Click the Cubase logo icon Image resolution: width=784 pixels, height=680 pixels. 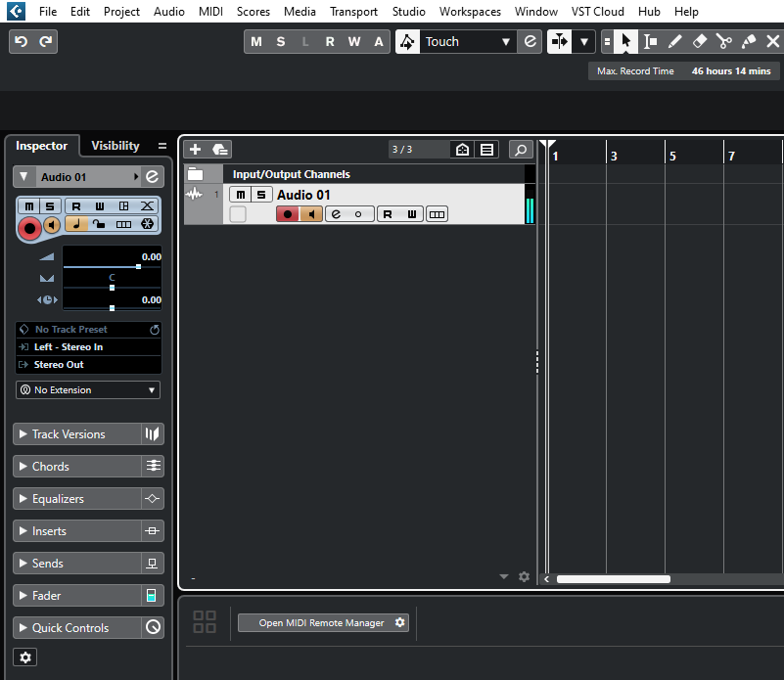click(x=17, y=11)
